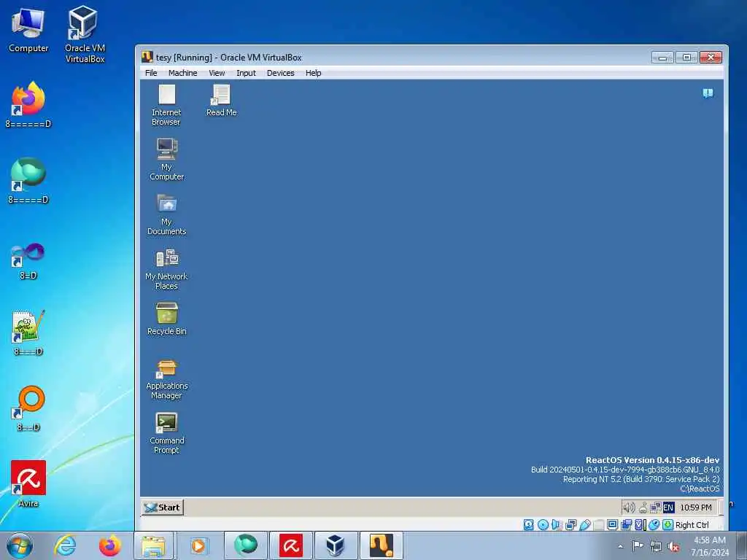747x560 pixels.
Task: Click the EN language indicator in ReactOS tray
Action: point(668,507)
